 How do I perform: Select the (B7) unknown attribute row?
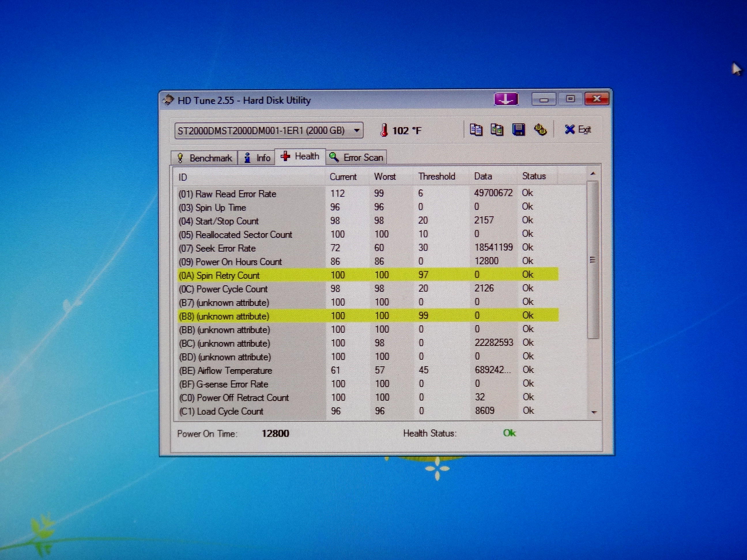(367, 302)
